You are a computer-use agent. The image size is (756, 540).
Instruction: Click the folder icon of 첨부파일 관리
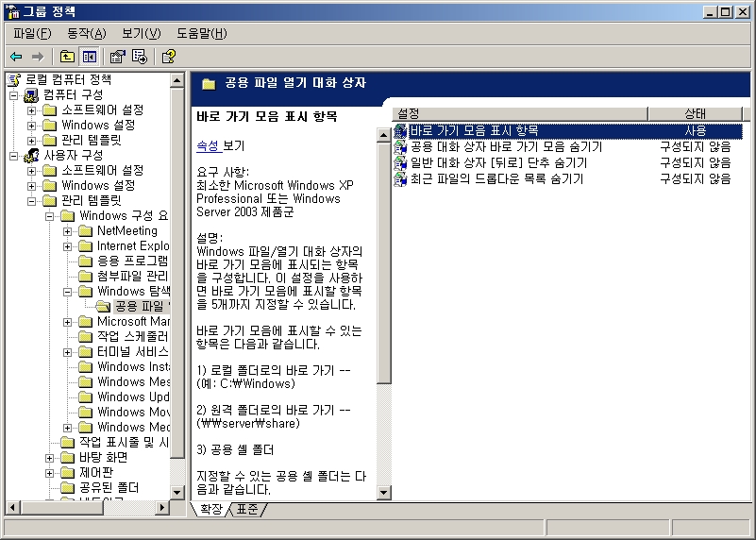85,277
